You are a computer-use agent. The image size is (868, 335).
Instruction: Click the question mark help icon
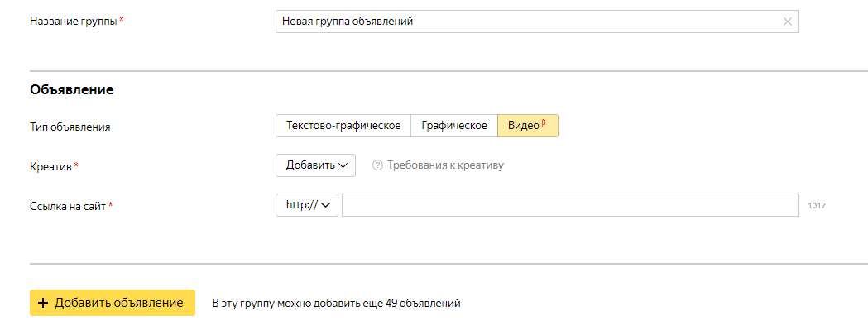(377, 165)
